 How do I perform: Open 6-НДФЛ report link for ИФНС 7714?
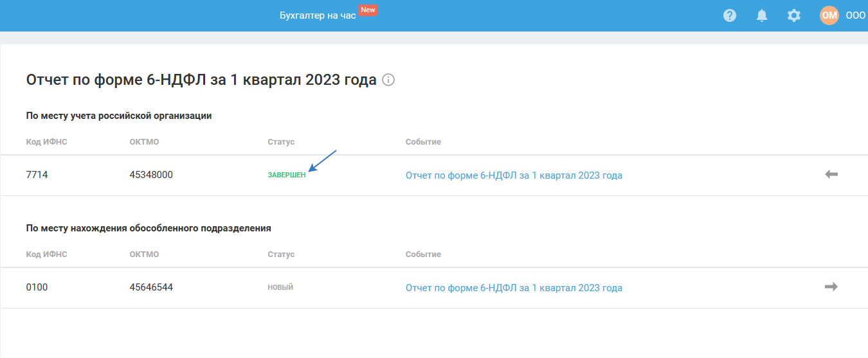pos(514,175)
